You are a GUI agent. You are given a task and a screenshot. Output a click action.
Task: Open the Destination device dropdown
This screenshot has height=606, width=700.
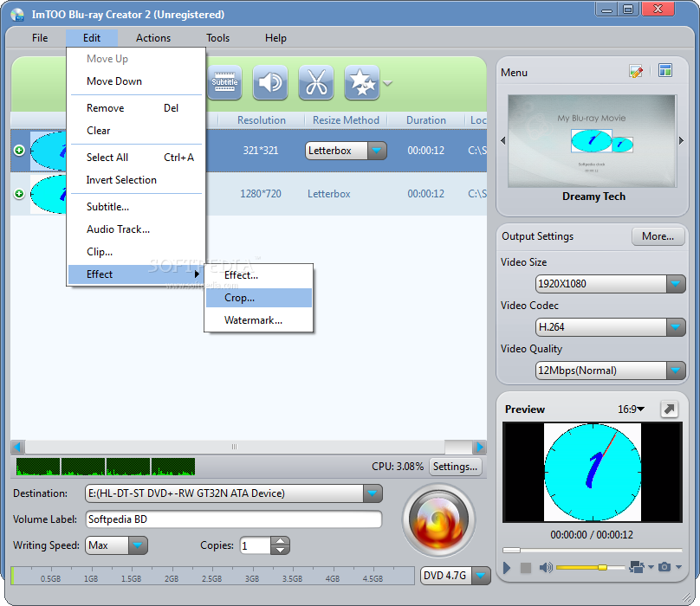click(x=373, y=493)
